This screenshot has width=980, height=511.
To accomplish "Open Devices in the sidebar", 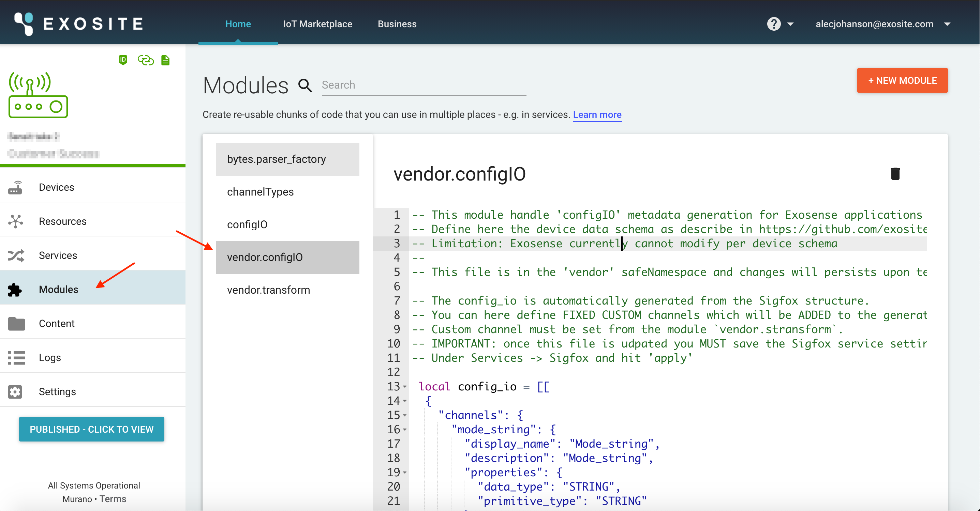I will coord(93,187).
